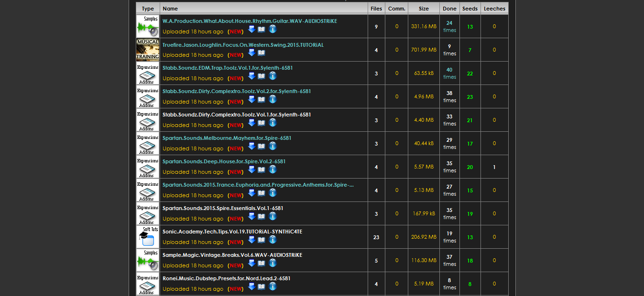Screen dimensions: 644x296
Task: Open W.A.Production.What.About.House.Rhythm.Guitar torrent link
Action: point(250,21)
